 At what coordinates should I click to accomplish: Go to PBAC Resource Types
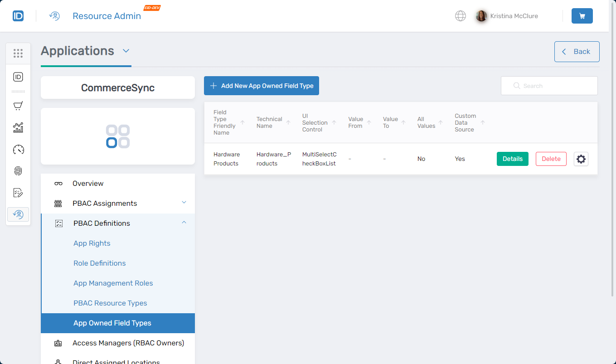point(110,303)
